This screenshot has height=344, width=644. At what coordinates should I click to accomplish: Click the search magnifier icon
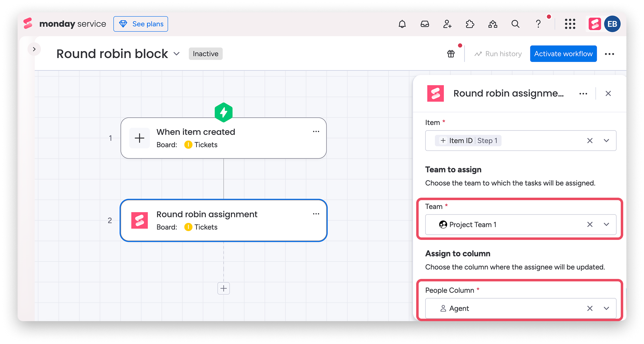pyautogui.click(x=515, y=24)
